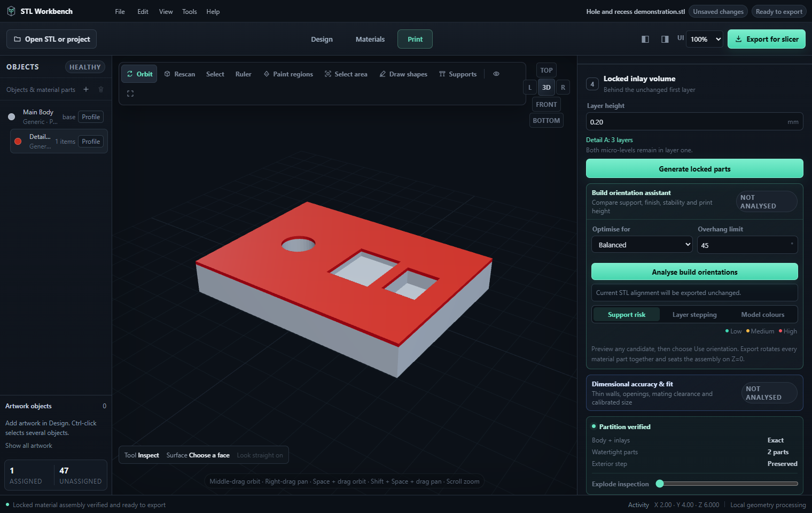812x513 pixels.
Task: Activate the Select area tool
Action: (346, 74)
